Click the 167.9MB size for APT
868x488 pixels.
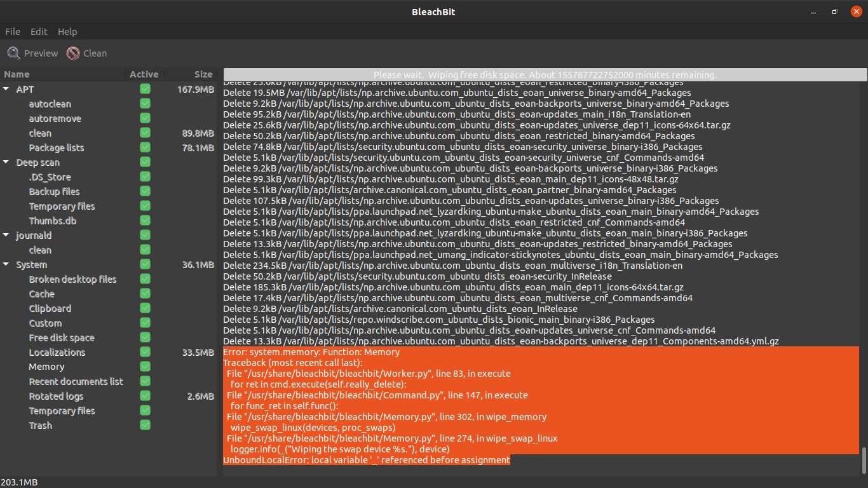coord(196,90)
